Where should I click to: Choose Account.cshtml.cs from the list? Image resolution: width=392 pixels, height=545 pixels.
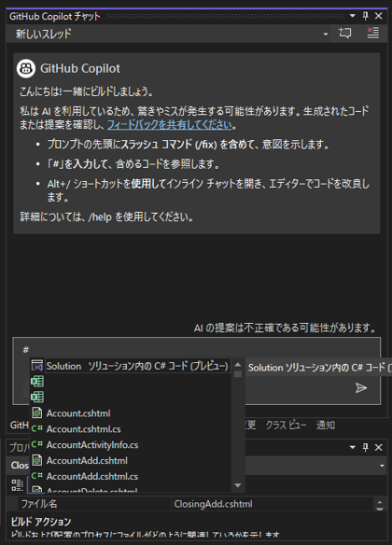click(x=84, y=429)
